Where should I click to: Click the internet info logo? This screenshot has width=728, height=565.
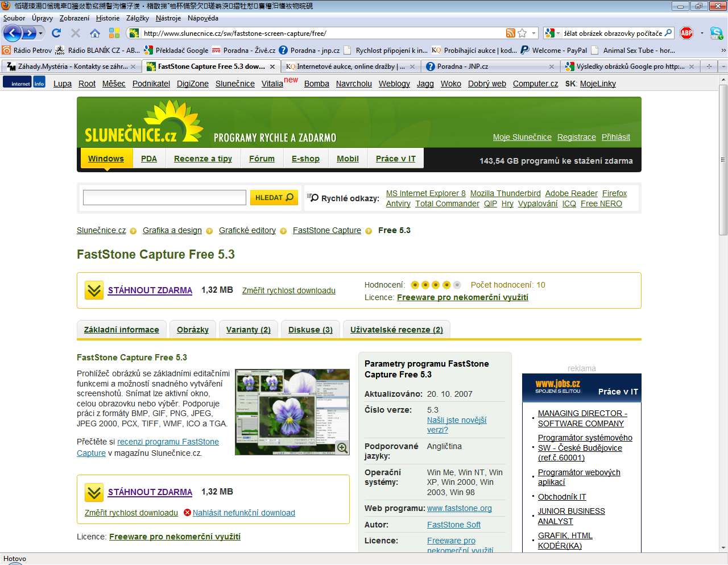(24, 82)
